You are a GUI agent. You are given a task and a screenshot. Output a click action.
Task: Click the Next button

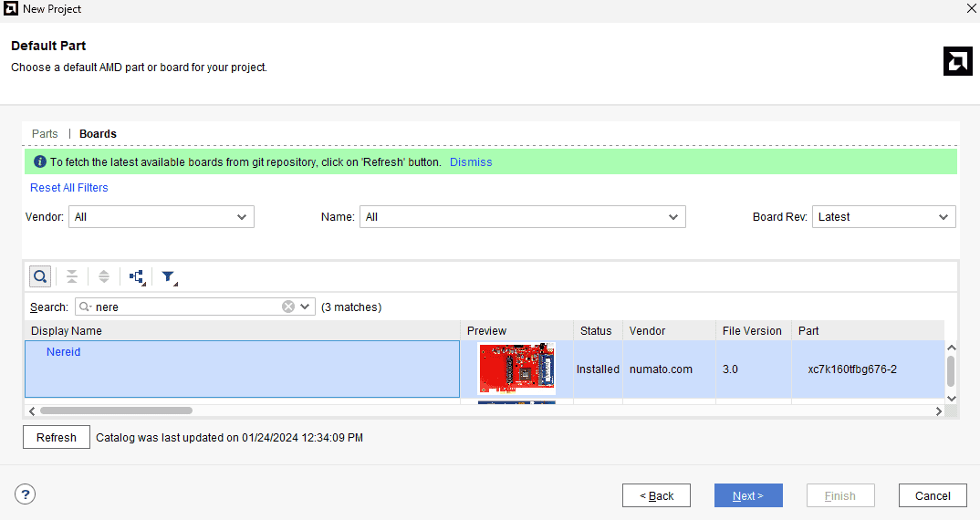coord(747,495)
